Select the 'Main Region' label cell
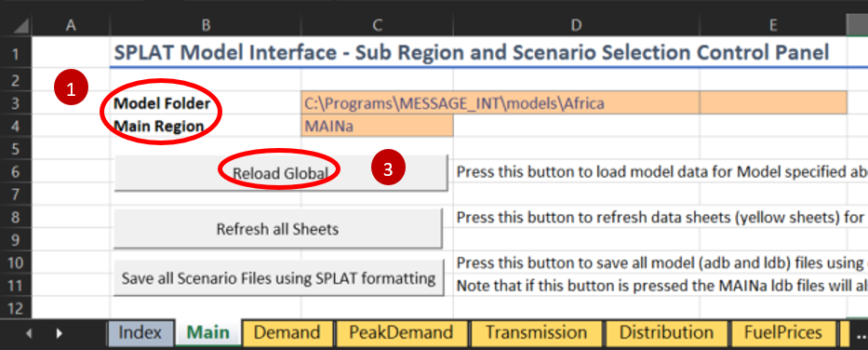 coord(206,126)
